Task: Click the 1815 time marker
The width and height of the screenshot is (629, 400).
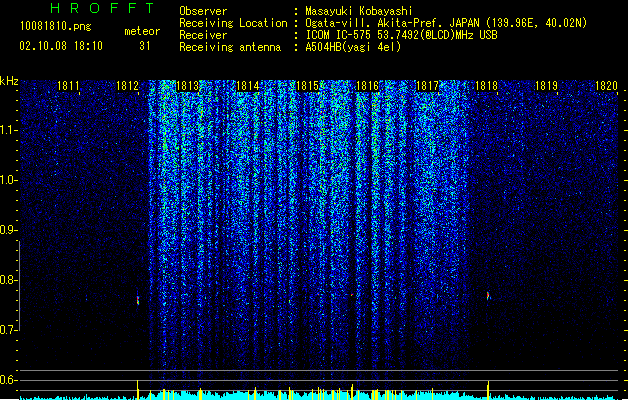Action: click(x=307, y=86)
